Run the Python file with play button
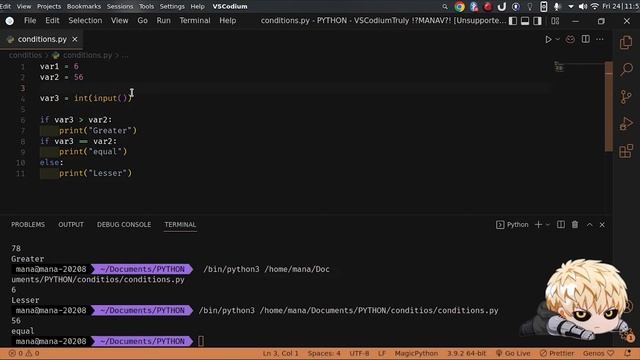 pos(548,40)
